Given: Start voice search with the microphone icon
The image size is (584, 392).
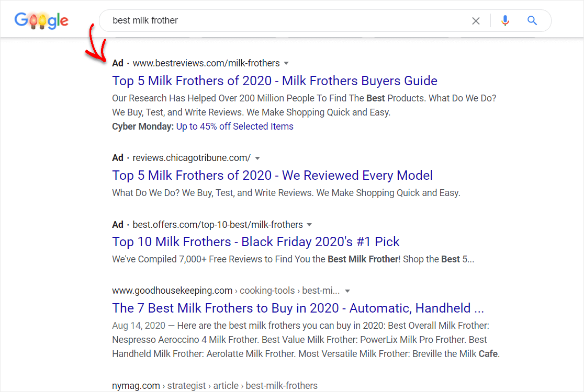Looking at the screenshot, I should [505, 21].
